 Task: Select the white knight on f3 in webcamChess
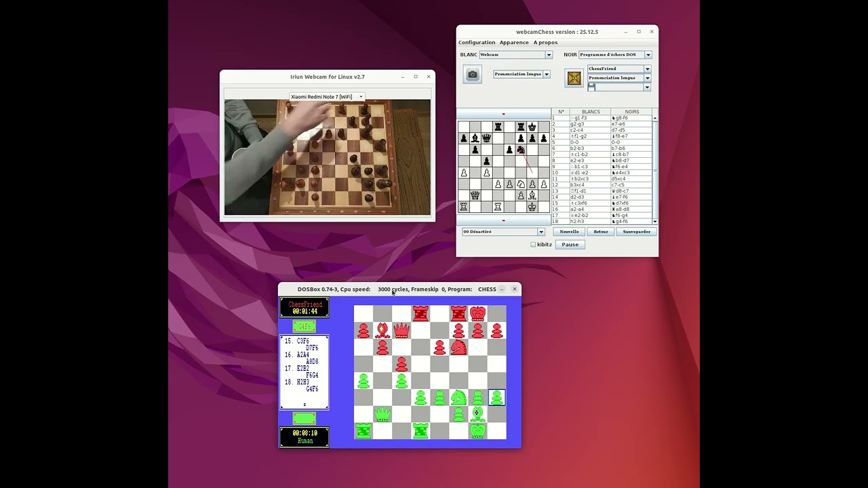click(520, 184)
